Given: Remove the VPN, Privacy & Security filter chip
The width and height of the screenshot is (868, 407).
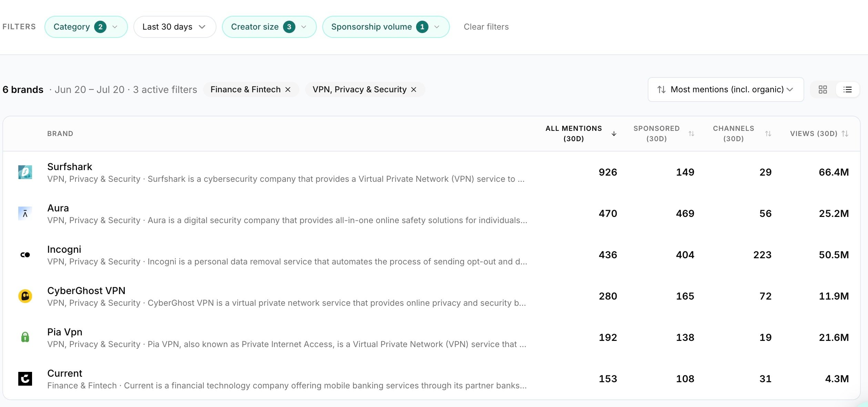Looking at the screenshot, I should [414, 90].
